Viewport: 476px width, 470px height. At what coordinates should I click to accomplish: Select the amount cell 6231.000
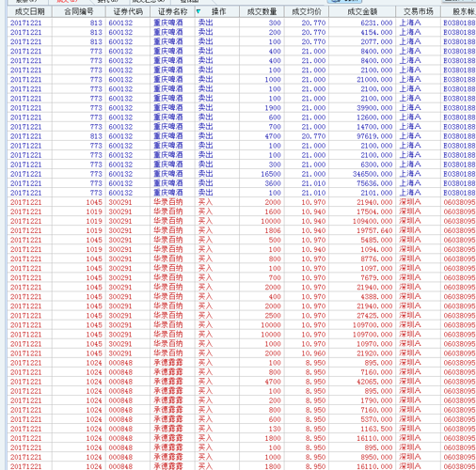tap(376, 23)
